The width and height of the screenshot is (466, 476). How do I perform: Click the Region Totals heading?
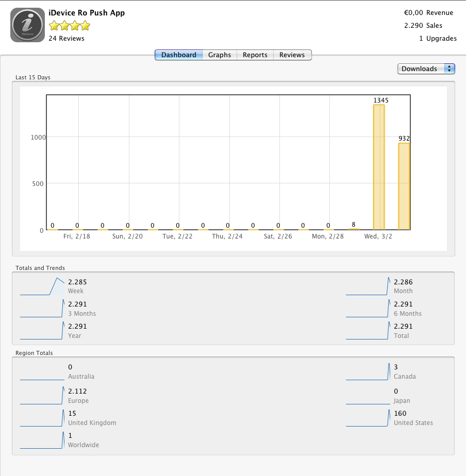(34, 353)
